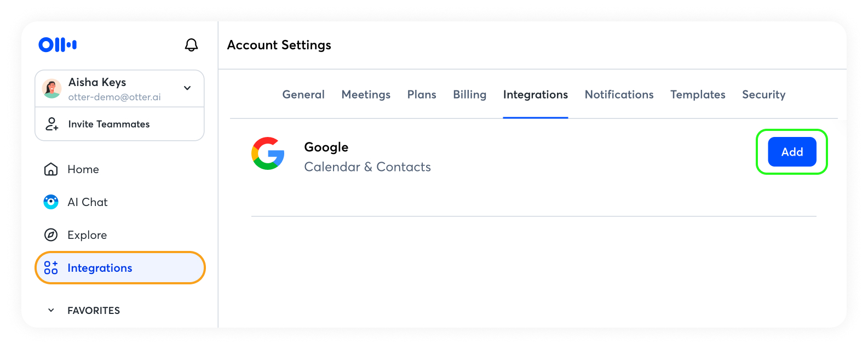868x349 pixels.
Task: Expand the Aisha Keys account dropdown
Action: pyautogui.click(x=187, y=88)
